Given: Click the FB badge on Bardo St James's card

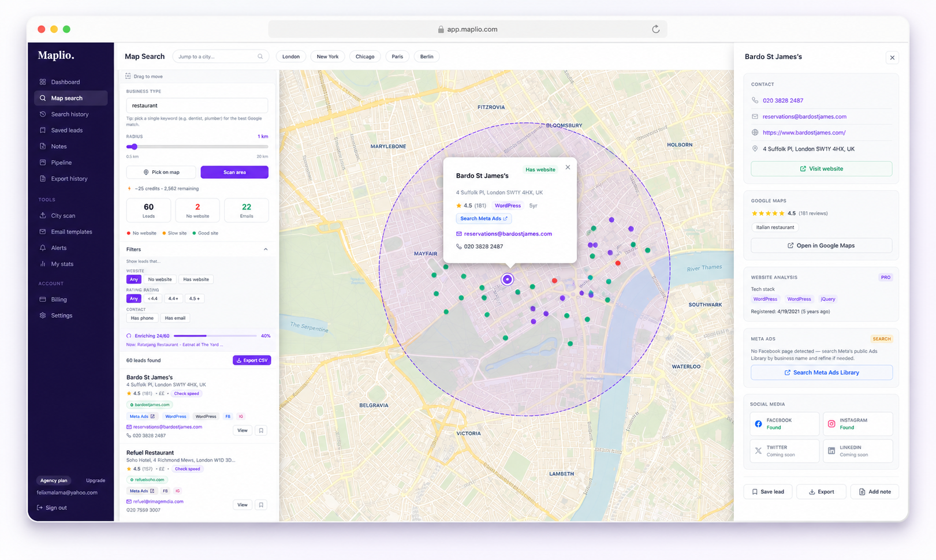Looking at the screenshot, I should pos(228,416).
